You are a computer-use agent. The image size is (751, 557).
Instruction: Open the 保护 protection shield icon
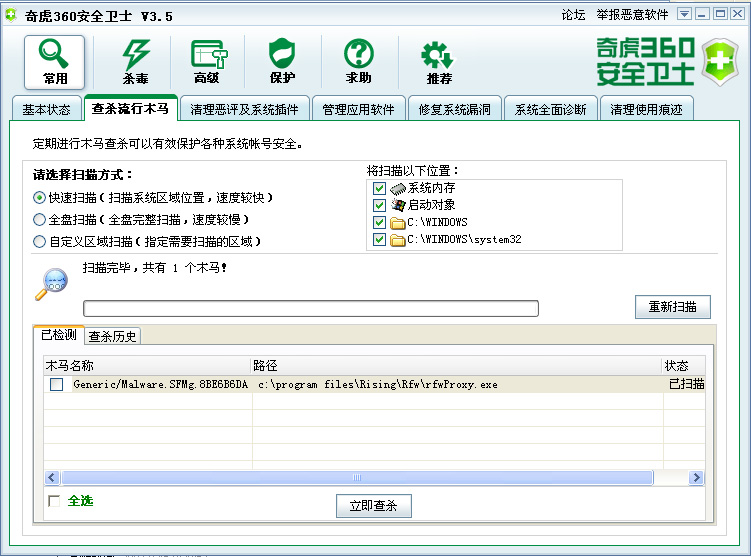click(282, 62)
